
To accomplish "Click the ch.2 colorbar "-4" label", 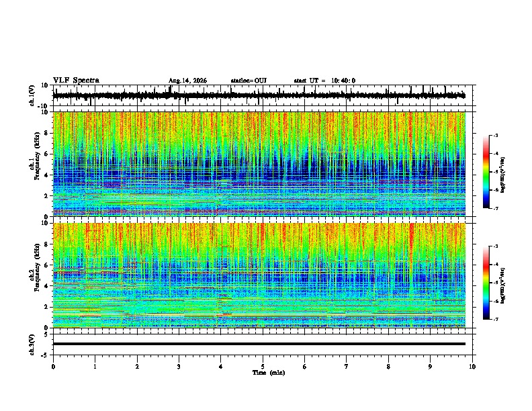I will tap(496, 265).
